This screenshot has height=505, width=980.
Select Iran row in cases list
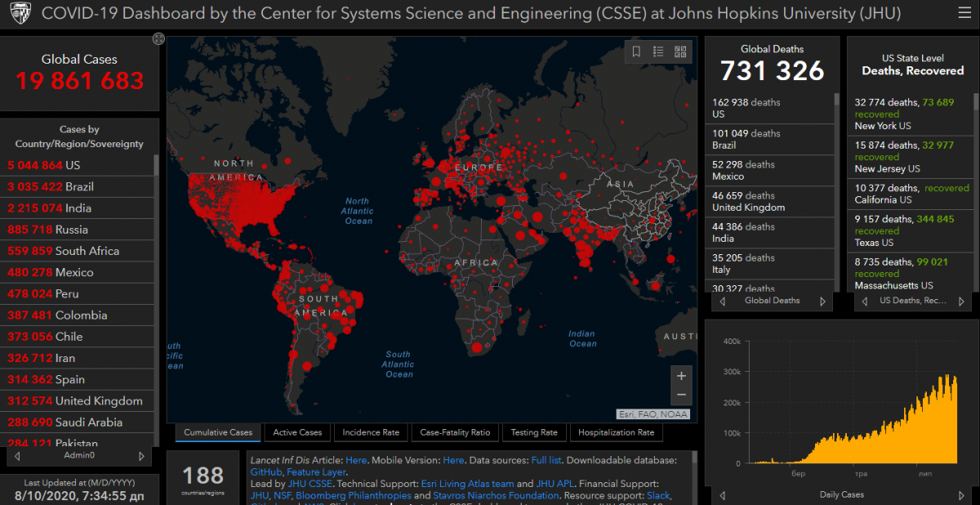point(77,358)
